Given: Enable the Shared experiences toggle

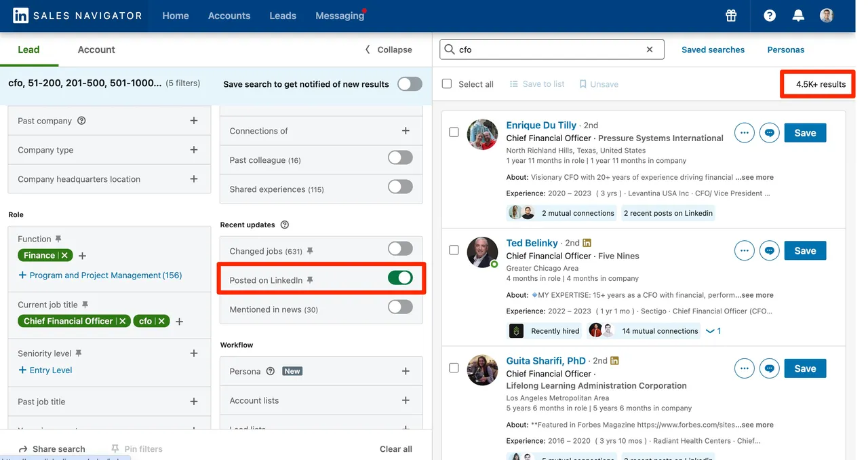Looking at the screenshot, I should coord(400,187).
